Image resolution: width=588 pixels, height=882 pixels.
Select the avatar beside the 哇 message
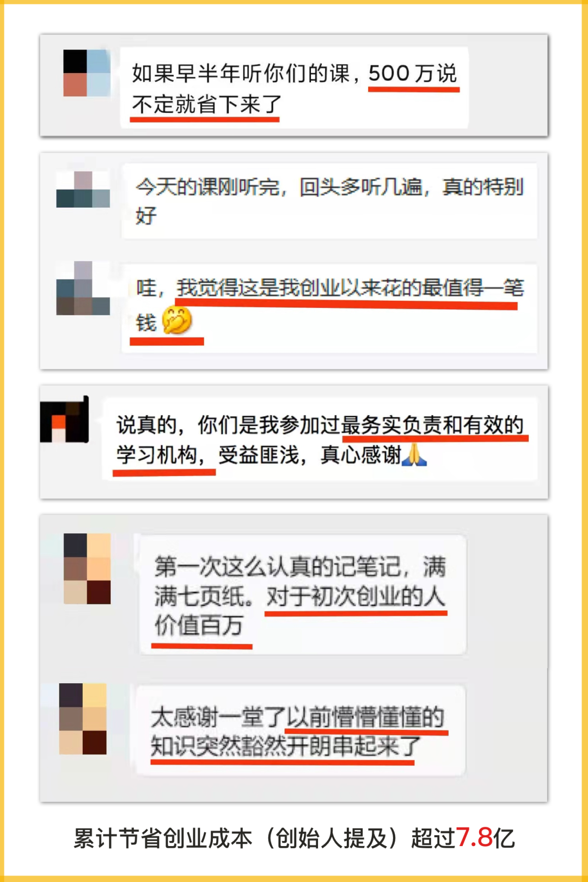point(83,288)
